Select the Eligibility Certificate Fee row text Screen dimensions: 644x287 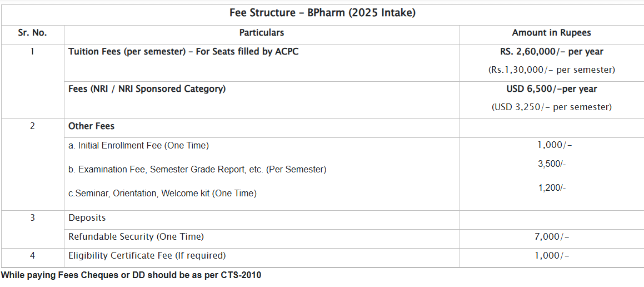click(x=147, y=256)
